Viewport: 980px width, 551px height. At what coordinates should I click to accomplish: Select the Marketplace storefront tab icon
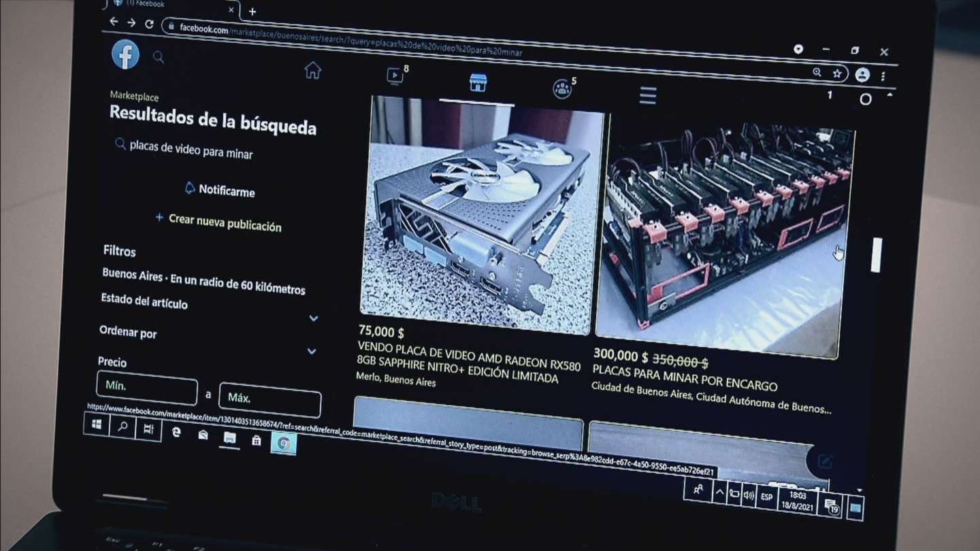click(x=478, y=83)
